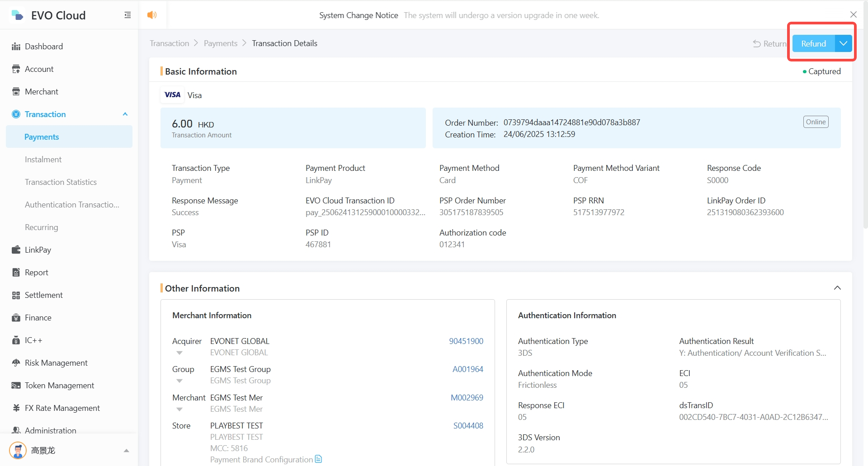Collapse the Transaction menu in the sidebar

(125, 114)
